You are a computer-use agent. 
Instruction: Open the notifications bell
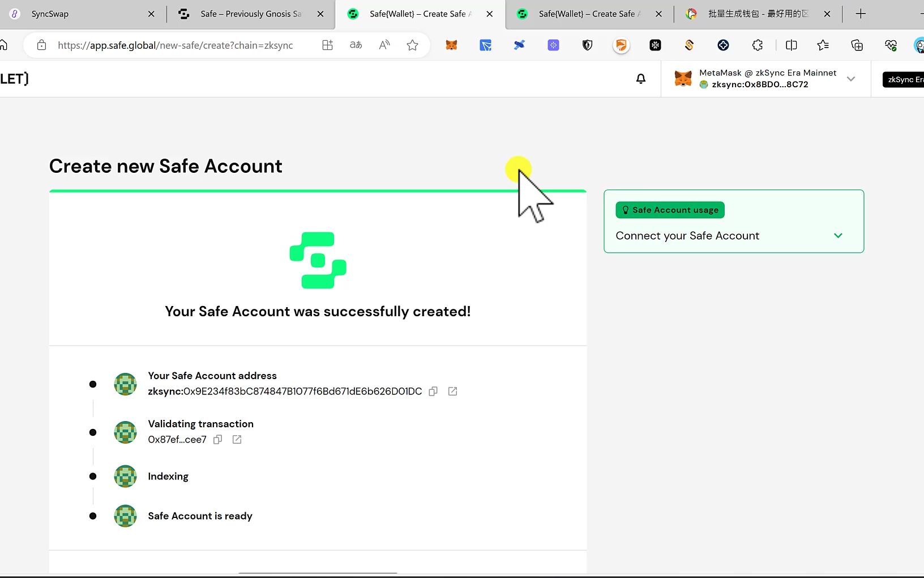click(640, 79)
